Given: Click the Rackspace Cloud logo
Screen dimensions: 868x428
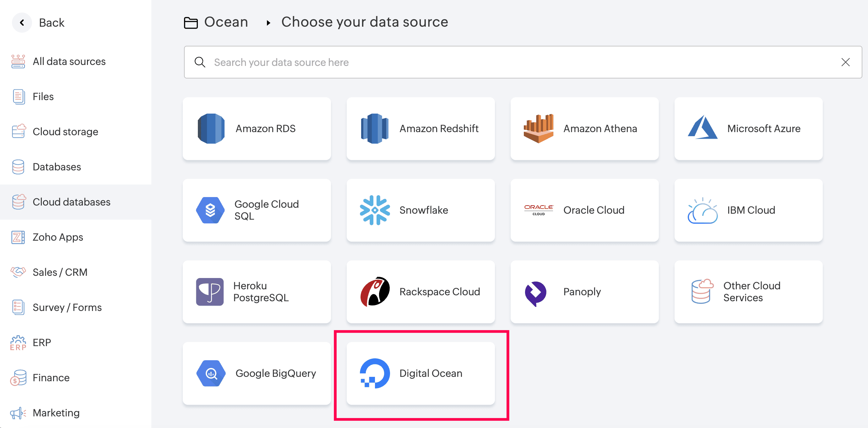Looking at the screenshot, I should click(x=375, y=292).
